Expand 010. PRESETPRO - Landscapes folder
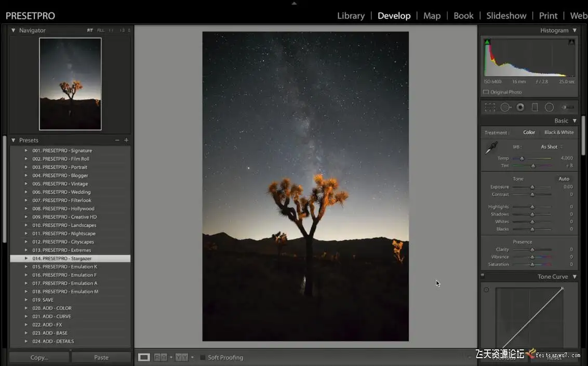 coord(26,225)
